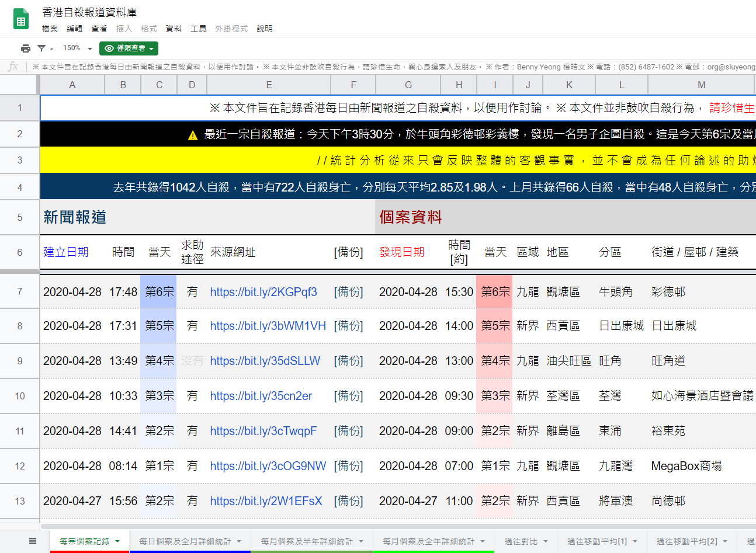Open the 說明 menu
Screen dimensions: 756x553
(265, 29)
